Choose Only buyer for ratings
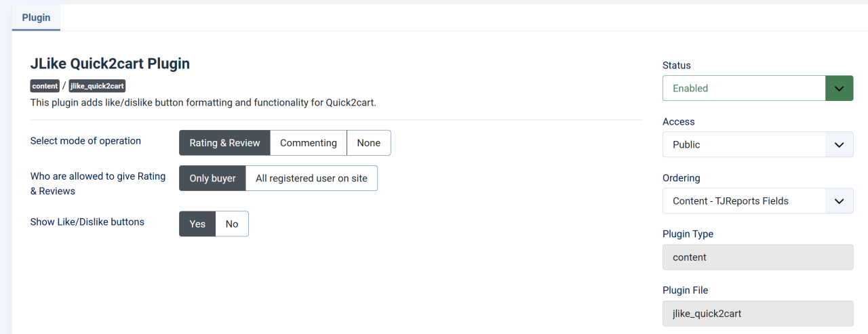868x334 pixels. (212, 178)
